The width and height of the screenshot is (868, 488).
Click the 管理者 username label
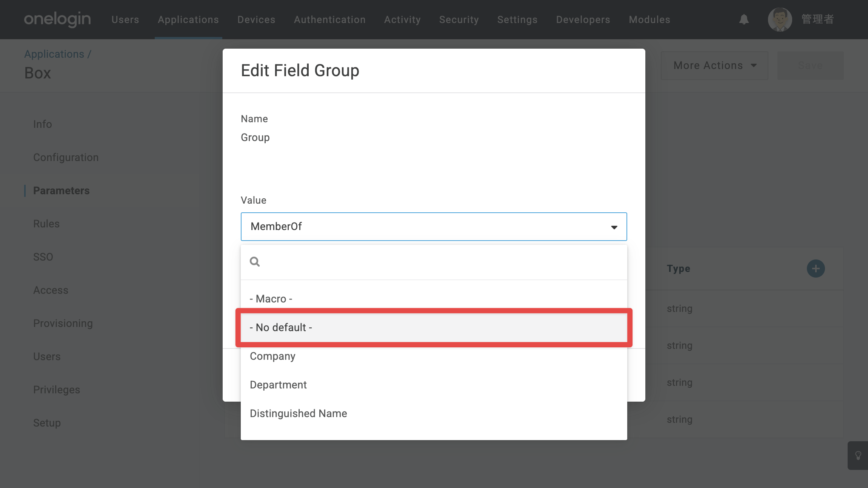[818, 19]
